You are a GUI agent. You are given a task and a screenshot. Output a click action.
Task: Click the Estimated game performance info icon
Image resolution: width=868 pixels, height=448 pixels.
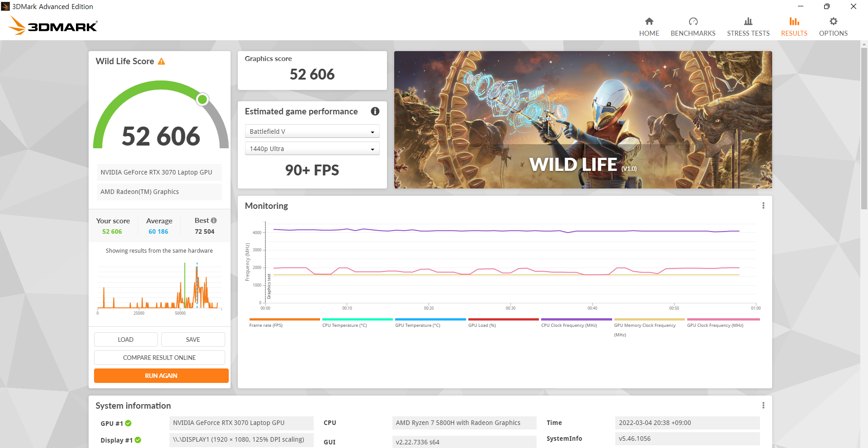pos(375,111)
